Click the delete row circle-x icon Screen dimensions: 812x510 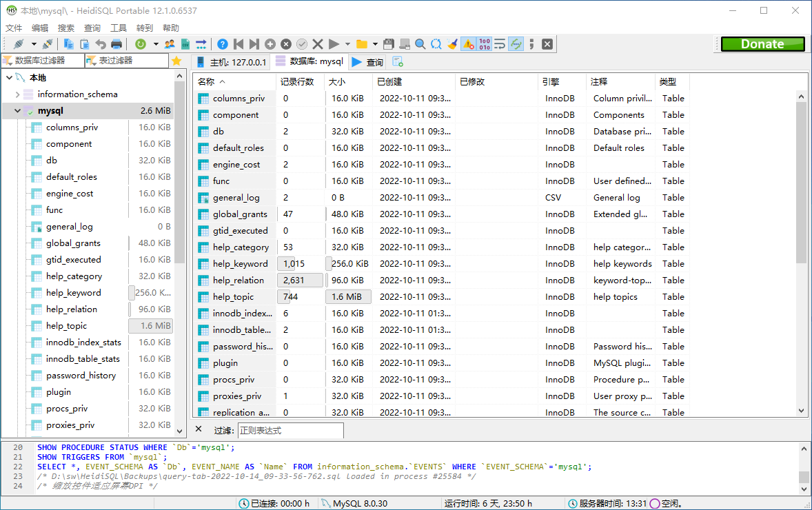coord(286,44)
